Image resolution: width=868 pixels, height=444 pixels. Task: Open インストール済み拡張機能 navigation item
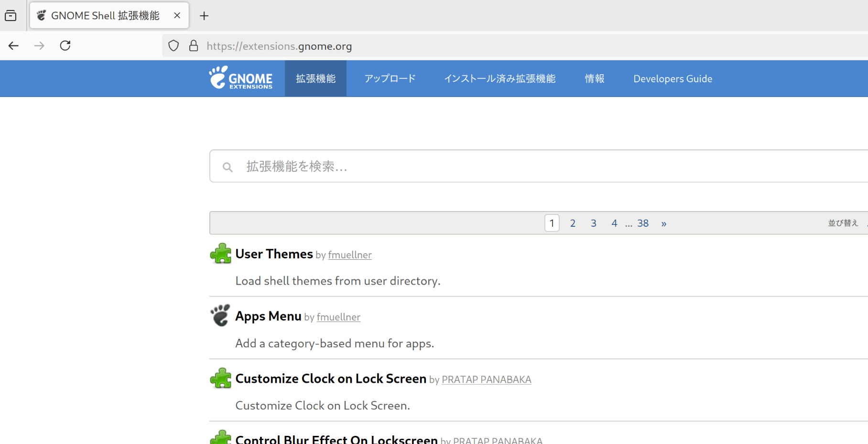[x=500, y=78]
